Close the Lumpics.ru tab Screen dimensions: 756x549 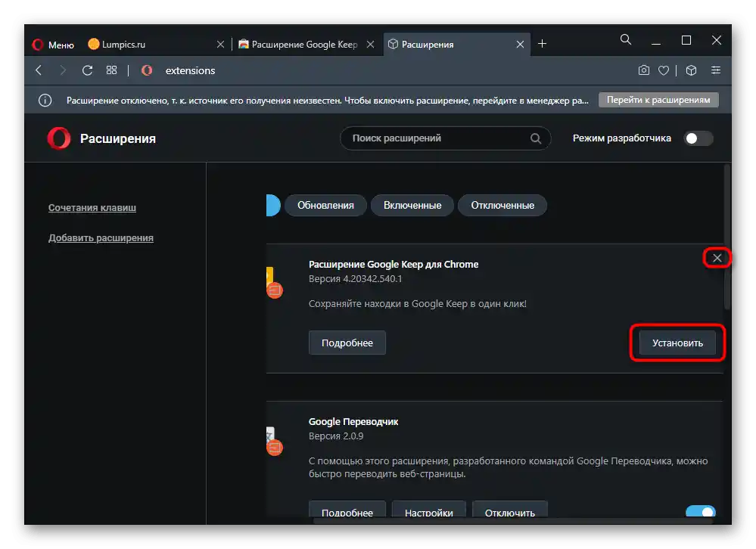220,45
